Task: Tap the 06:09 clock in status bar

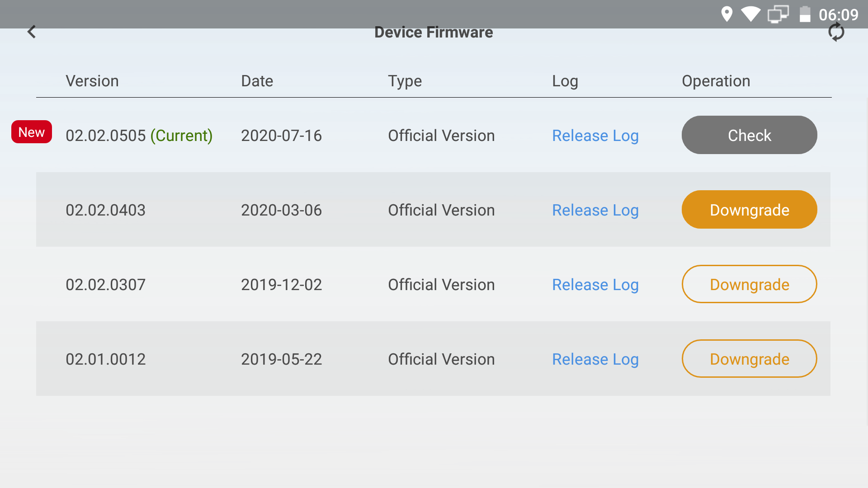Action: pos(839,14)
